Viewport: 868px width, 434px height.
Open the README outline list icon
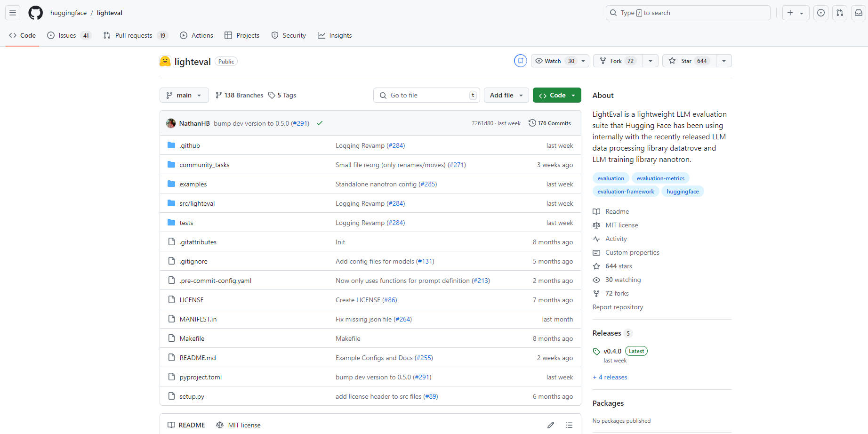pos(569,425)
